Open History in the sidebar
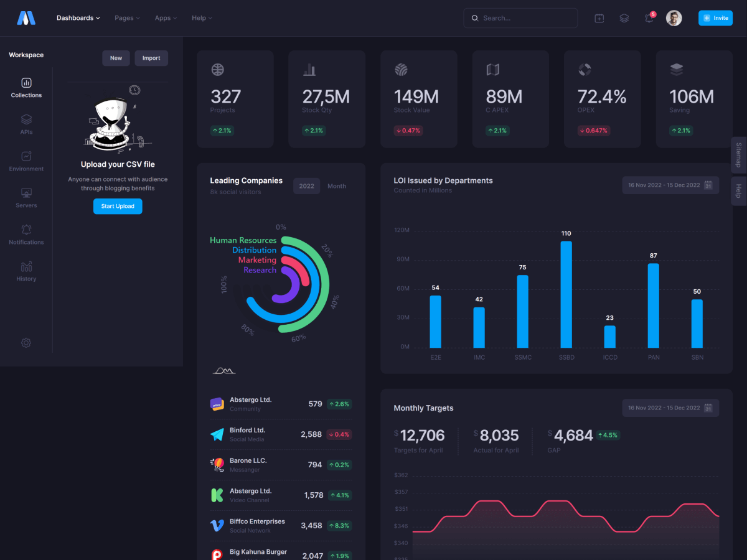This screenshot has height=560, width=747. 26,267
